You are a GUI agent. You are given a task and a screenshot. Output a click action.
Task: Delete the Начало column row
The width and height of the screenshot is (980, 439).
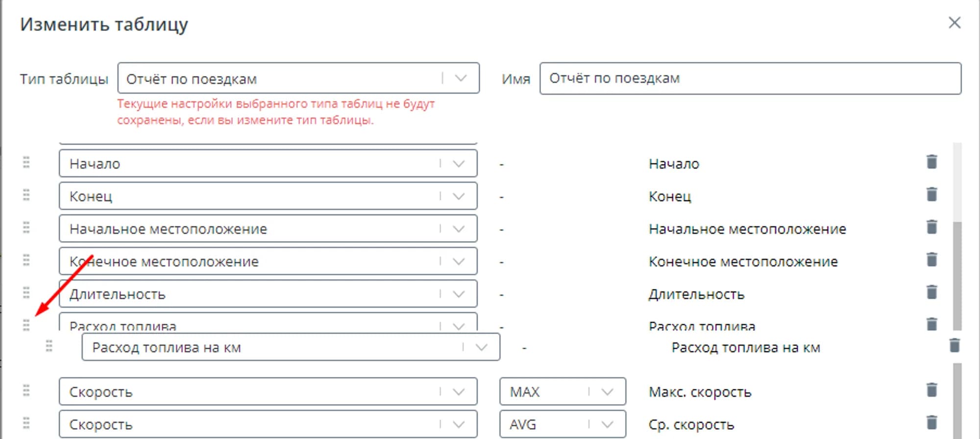pyautogui.click(x=931, y=162)
